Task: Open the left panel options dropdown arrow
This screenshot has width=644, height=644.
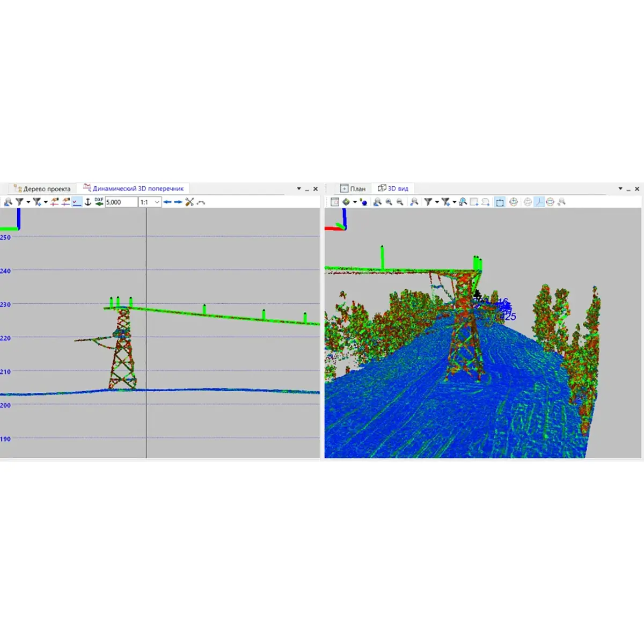Action: coord(299,189)
